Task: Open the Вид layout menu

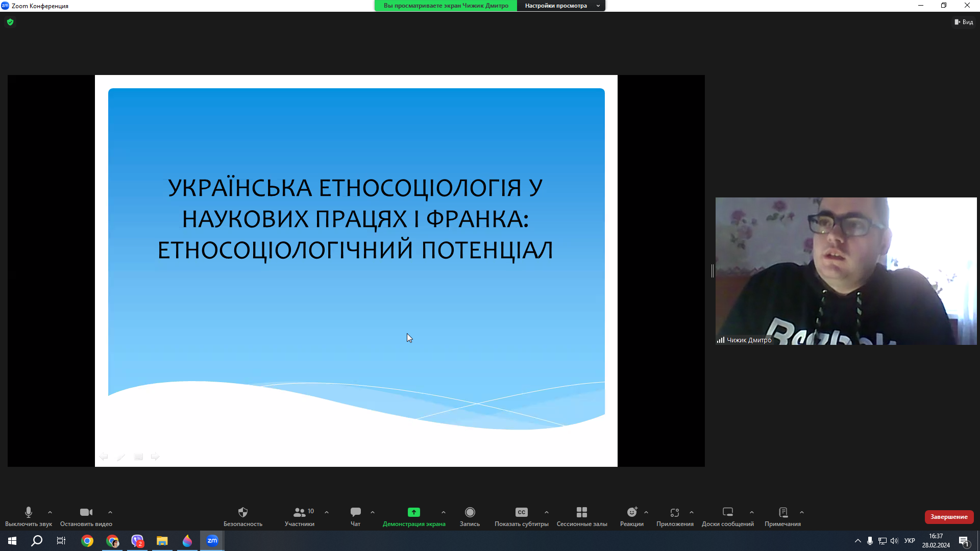Action: click(964, 22)
